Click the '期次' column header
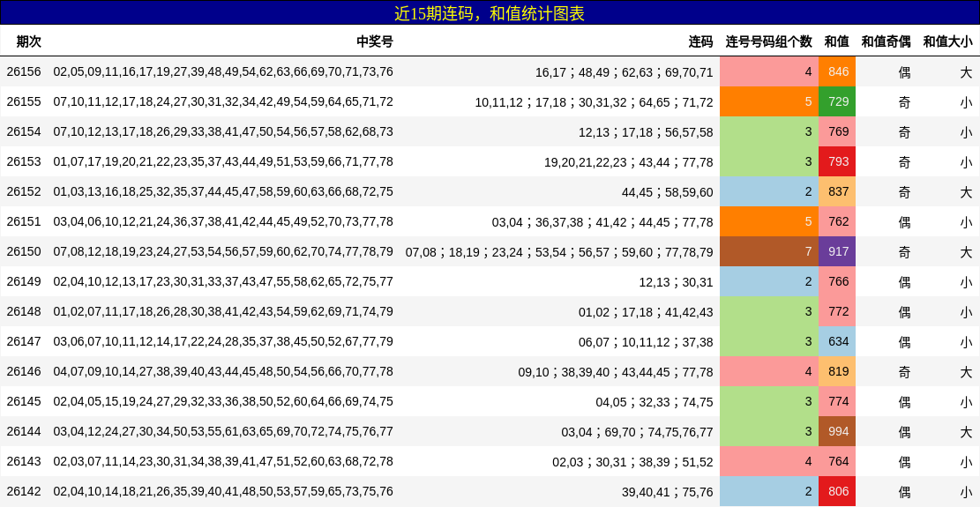This screenshot has height=507, width=980. click(29, 41)
